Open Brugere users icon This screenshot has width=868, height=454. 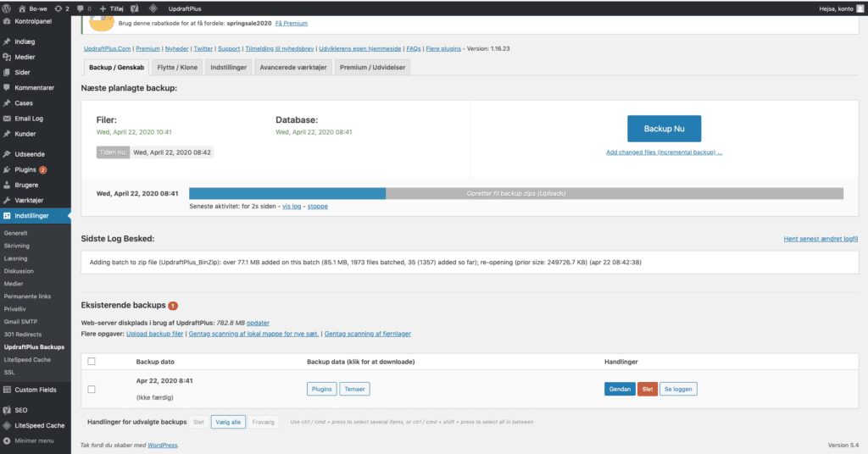coord(7,185)
